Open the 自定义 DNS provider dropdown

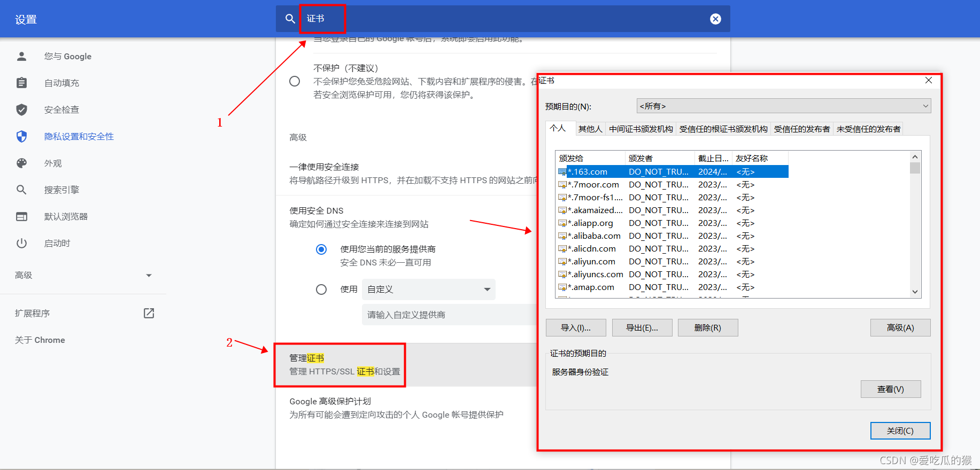[429, 289]
